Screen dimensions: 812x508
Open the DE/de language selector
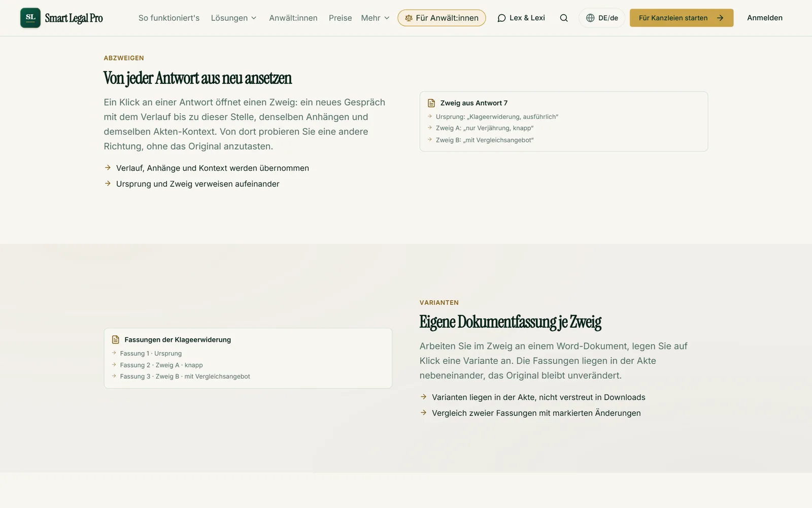pyautogui.click(x=602, y=18)
